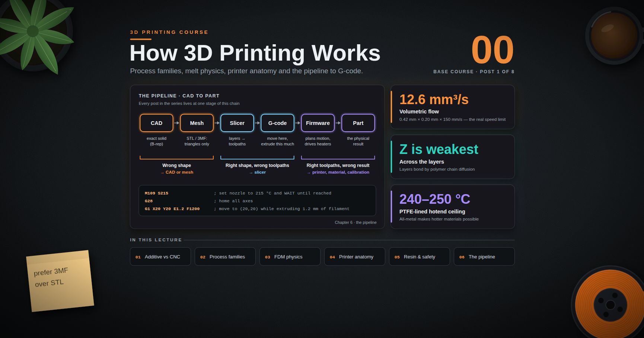Open lecture item 06 The pipeline
644x338 pixels.
point(484,257)
